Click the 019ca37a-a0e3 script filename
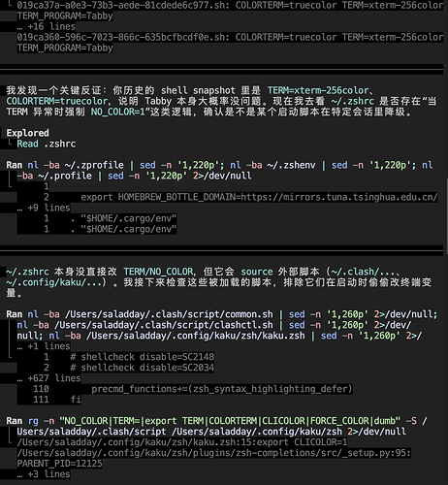The width and height of the screenshot is (448, 485). coord(121,5)
